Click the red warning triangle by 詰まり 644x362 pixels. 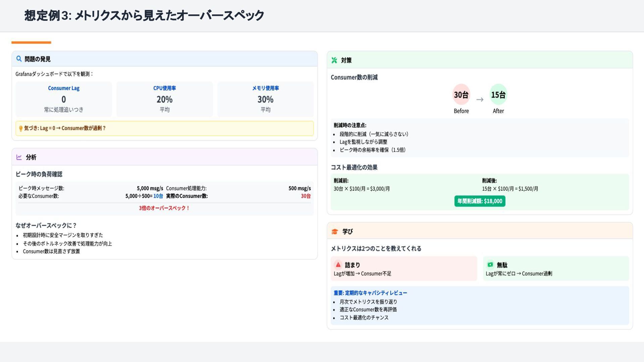coord(338,265)
